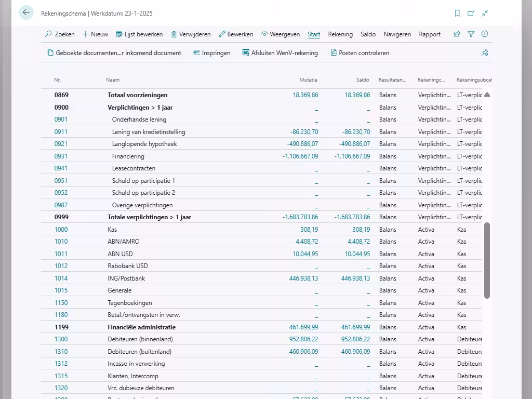Select Lijst bewerken action
The height and width of the screenshot is (399, 532).
coord(139,34)
